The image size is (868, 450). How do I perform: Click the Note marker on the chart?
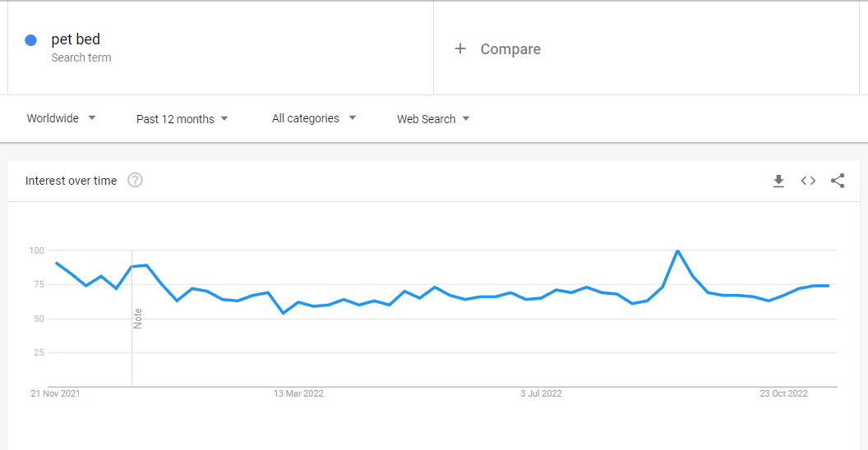[138, 319]
